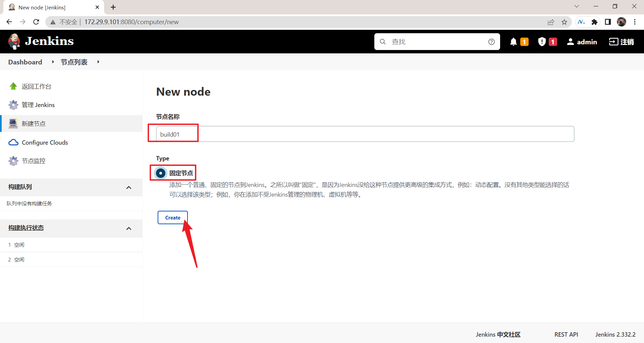Click Jenkins 2.332.2 version link
The height and width of the screenshot is (343, 644).
pyautogui.click(x=615, y=335)
